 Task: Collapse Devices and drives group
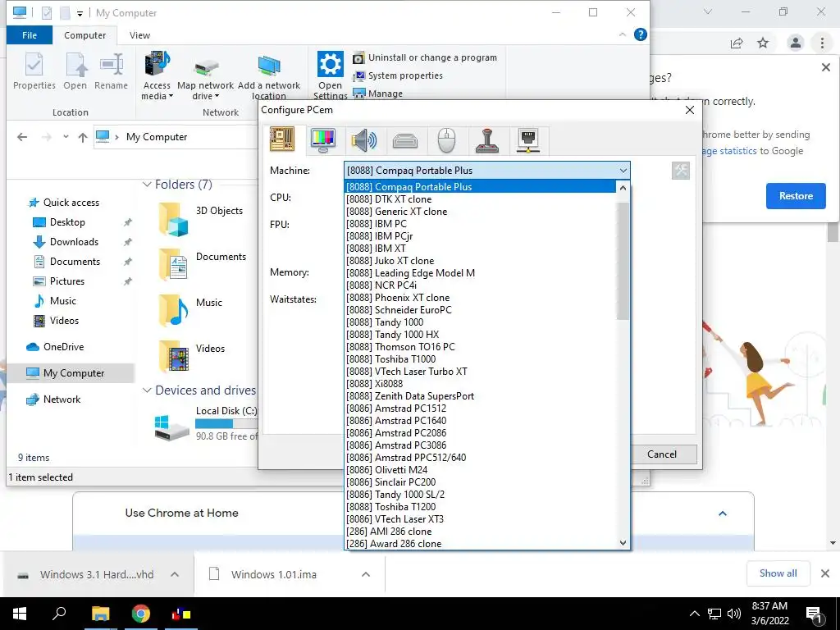147,390
